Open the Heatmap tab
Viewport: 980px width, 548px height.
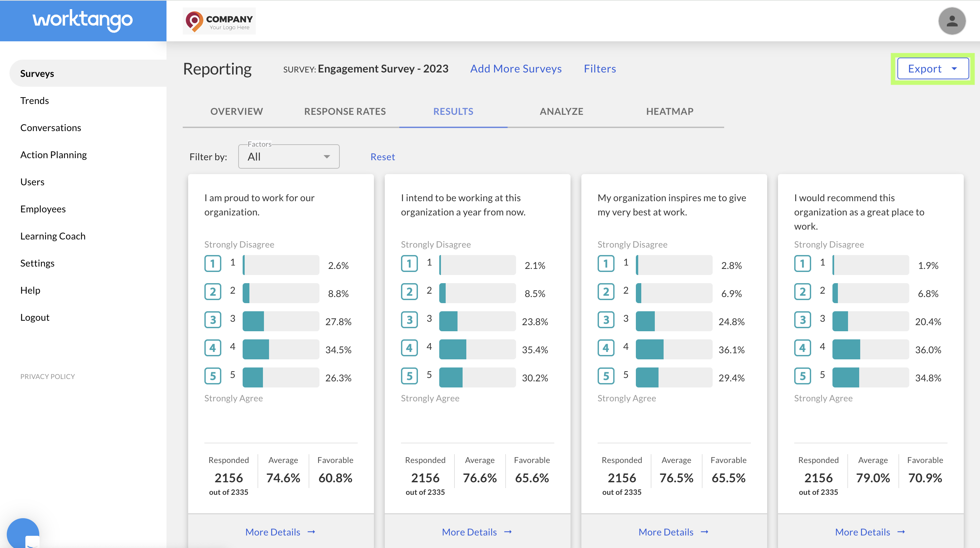[670, 111]
